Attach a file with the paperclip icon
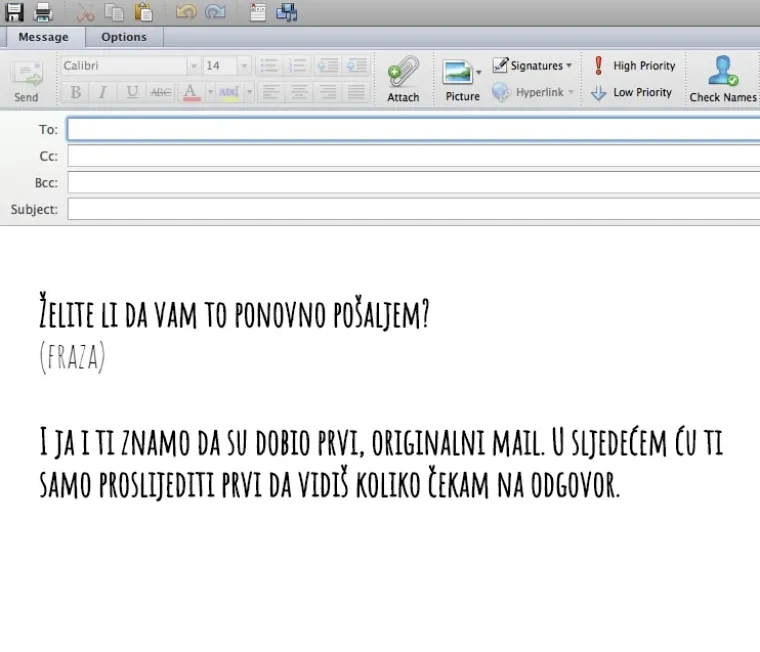This screenshot has height=652, width=760. pyautogui.click(x=403, y=78)
